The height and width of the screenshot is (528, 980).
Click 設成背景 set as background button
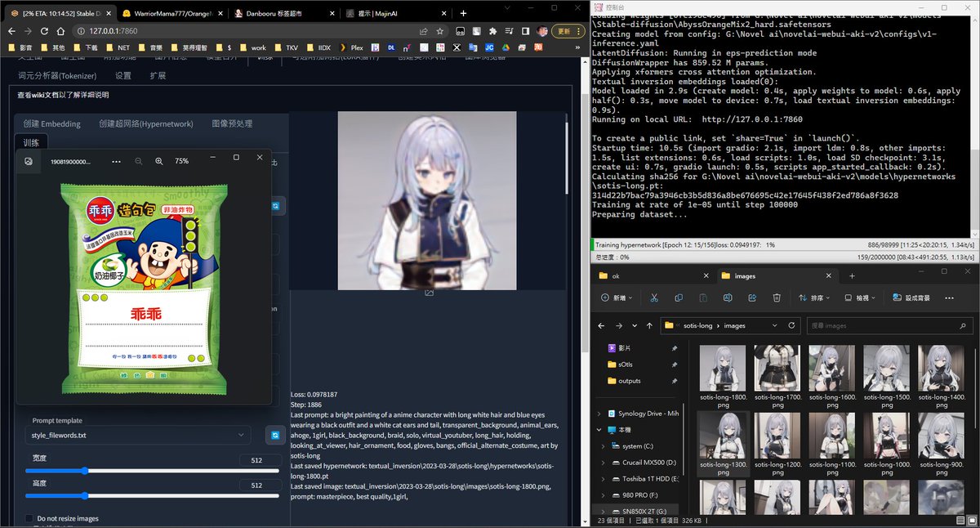point(911,298)
